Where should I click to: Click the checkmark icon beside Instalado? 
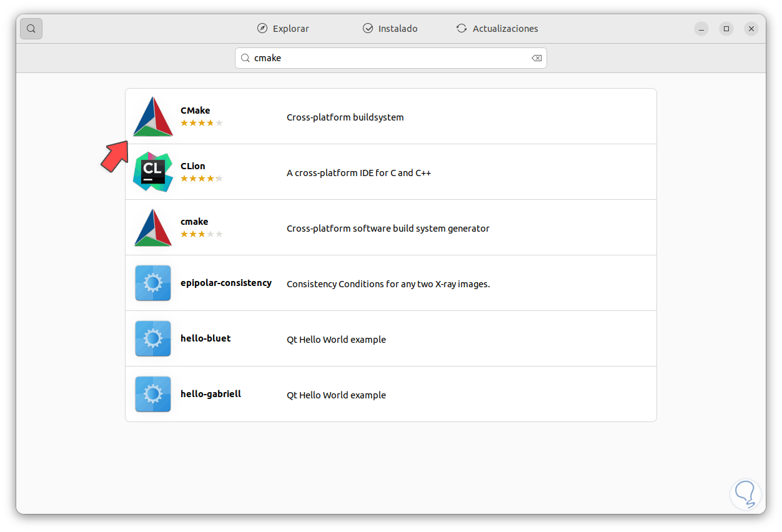368,29
